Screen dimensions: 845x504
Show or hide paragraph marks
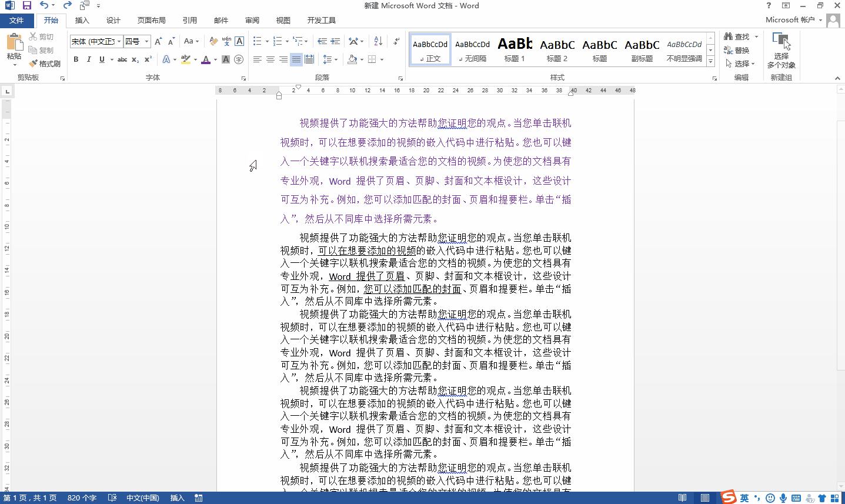point(397,41)
